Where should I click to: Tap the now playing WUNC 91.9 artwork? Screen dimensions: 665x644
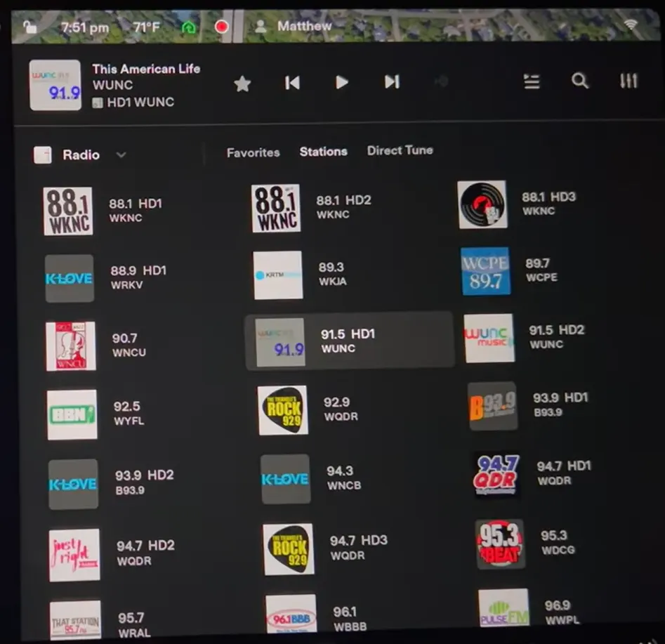[x=55, y=85]
